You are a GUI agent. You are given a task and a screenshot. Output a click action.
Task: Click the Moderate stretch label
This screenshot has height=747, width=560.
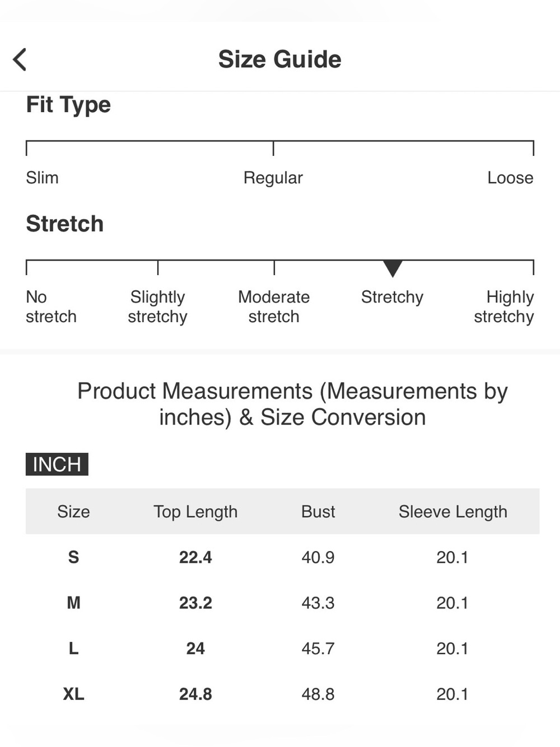tap(274, 307)
